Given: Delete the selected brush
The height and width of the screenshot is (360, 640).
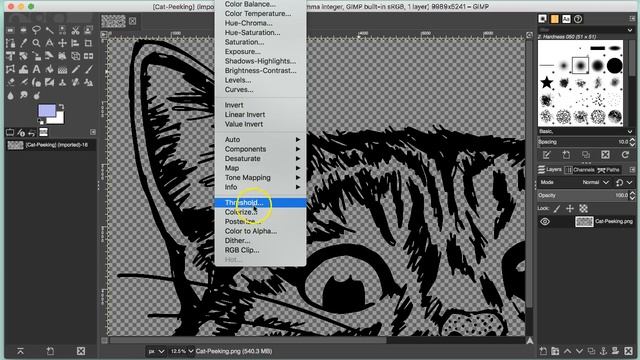Looking at the screenshot, I should pyautogui.click(x=605, y=155).
